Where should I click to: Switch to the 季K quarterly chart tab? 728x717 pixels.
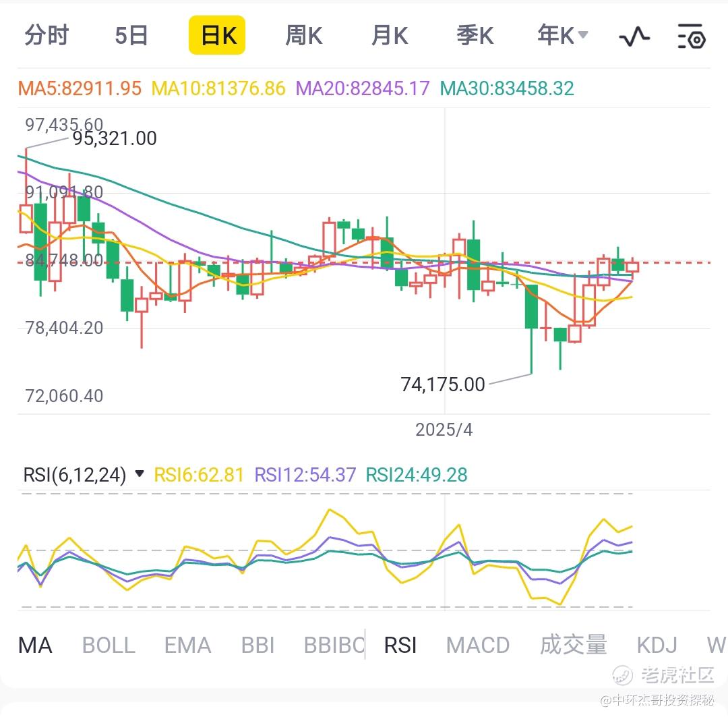click(475, 35)
